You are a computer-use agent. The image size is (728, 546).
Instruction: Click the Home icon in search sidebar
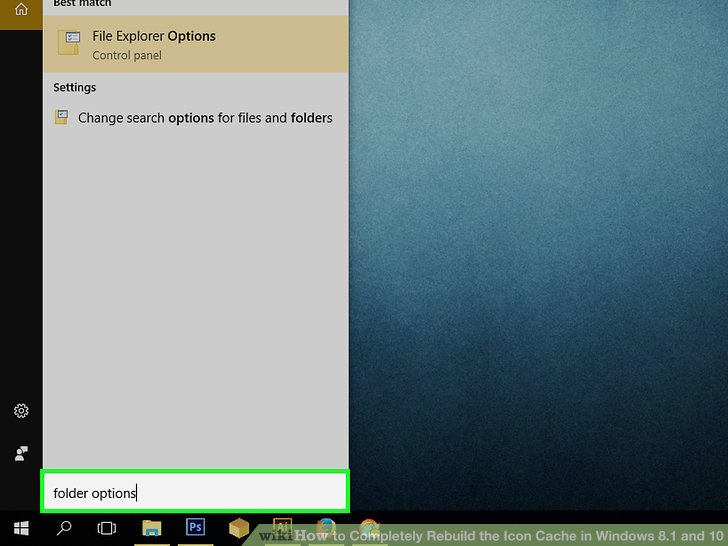click(21, 9)
